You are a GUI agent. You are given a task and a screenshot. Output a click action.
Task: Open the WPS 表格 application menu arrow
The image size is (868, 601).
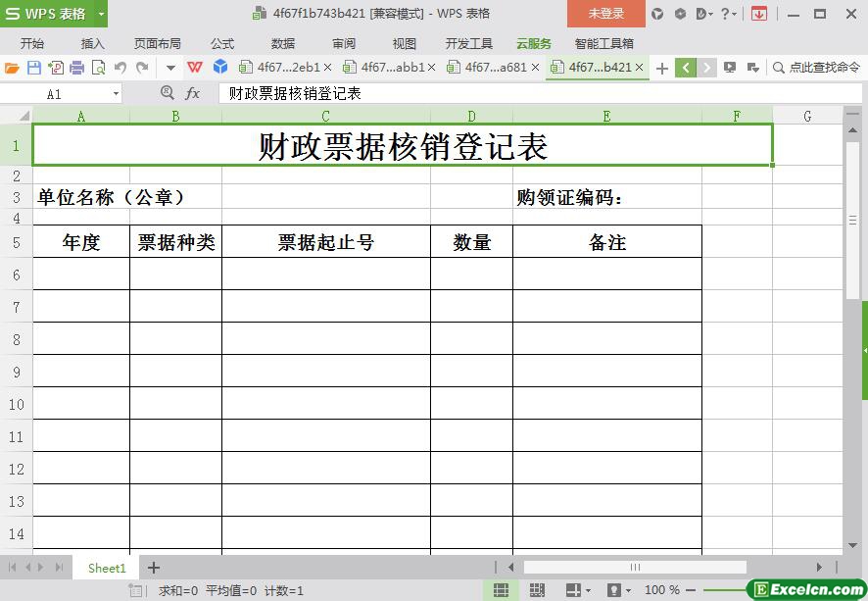(101, 14)
